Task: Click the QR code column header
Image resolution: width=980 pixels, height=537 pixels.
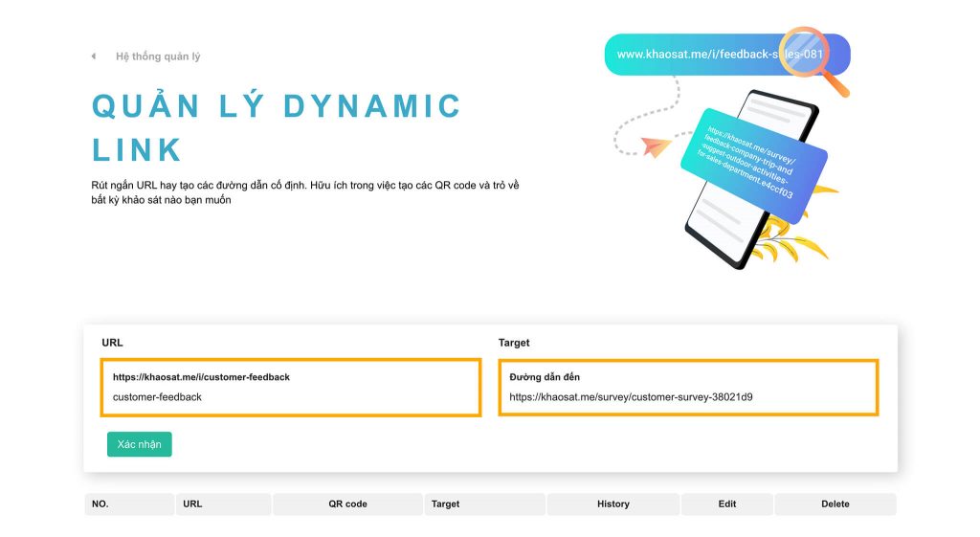Action: coord(348,503)
